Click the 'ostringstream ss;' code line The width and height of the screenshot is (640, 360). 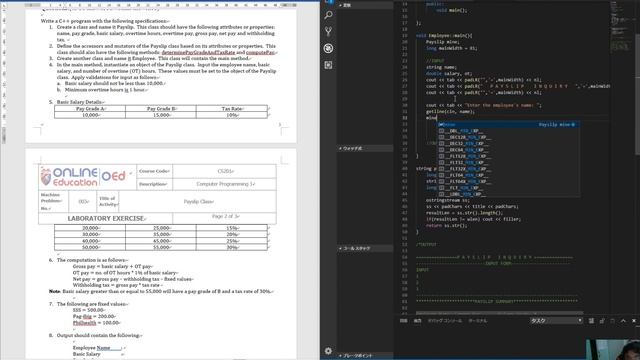click(x=448, y=200)
